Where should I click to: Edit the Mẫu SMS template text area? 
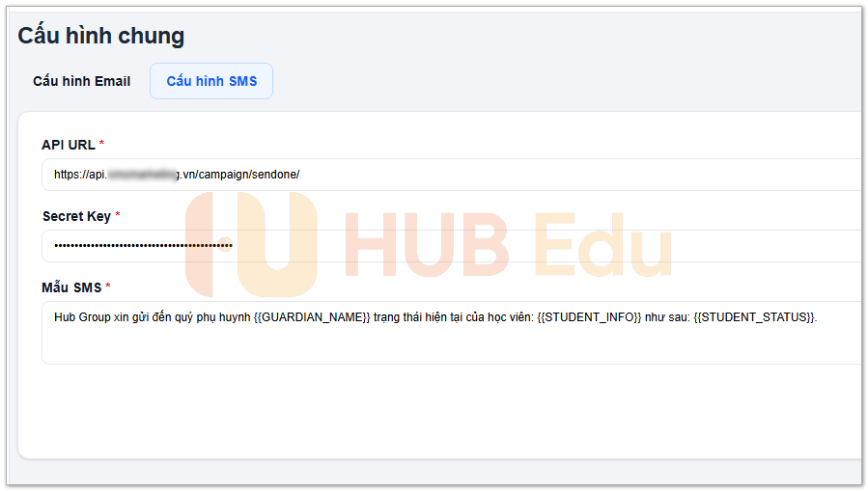click(452, 332)
